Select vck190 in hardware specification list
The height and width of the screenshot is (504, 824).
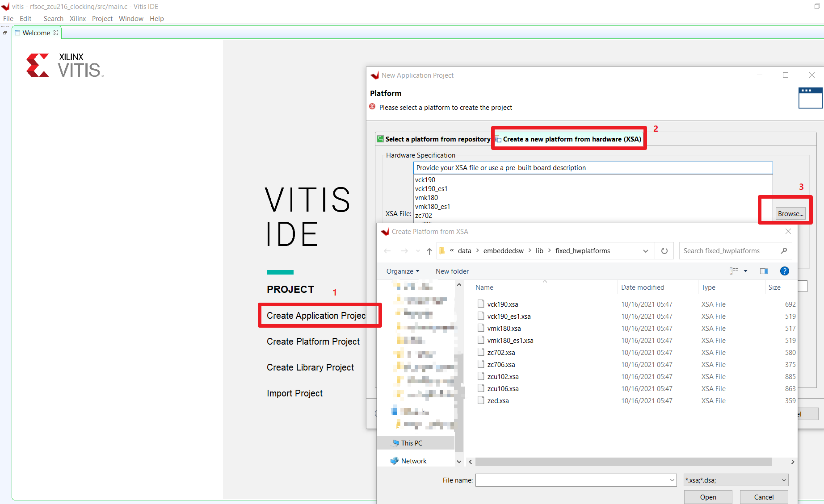click(425, 179)
